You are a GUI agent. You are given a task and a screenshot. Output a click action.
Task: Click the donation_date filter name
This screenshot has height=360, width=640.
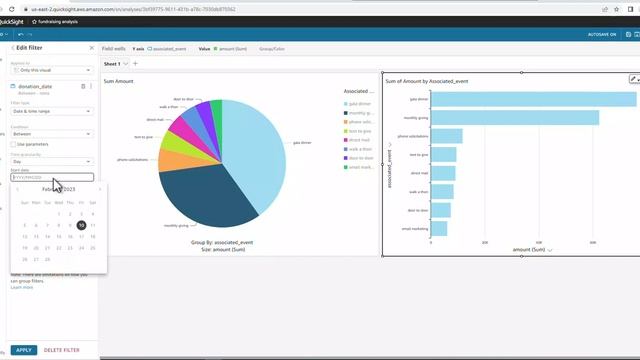point(35,87)
